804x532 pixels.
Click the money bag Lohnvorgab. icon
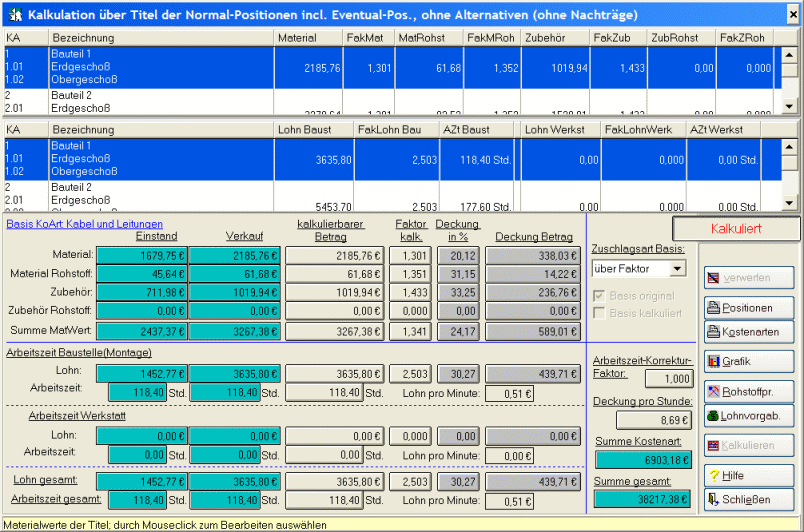713,416
